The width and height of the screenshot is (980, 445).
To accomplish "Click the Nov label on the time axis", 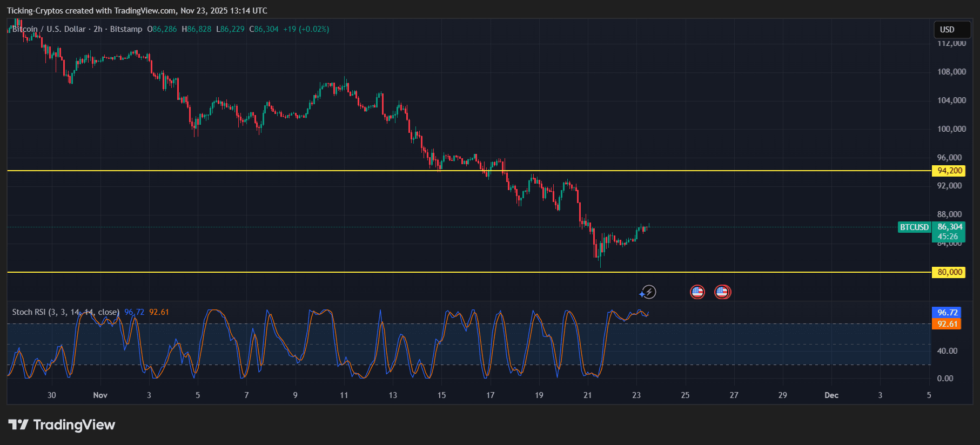I will 100,395.
